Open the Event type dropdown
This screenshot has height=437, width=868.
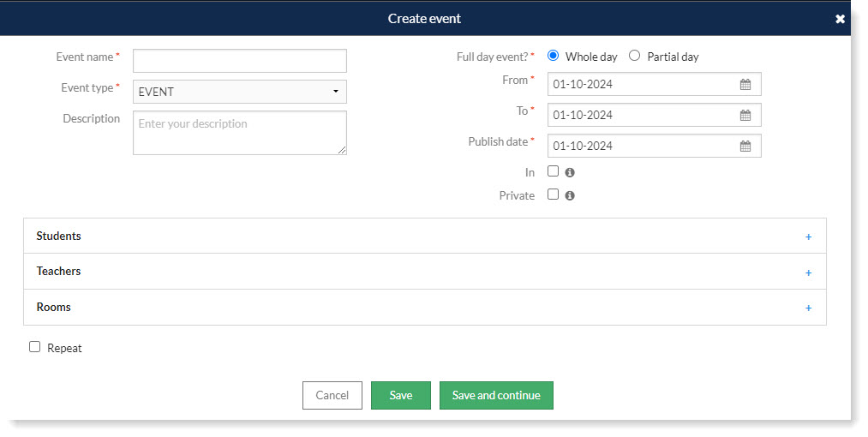[x=240, y=92]
